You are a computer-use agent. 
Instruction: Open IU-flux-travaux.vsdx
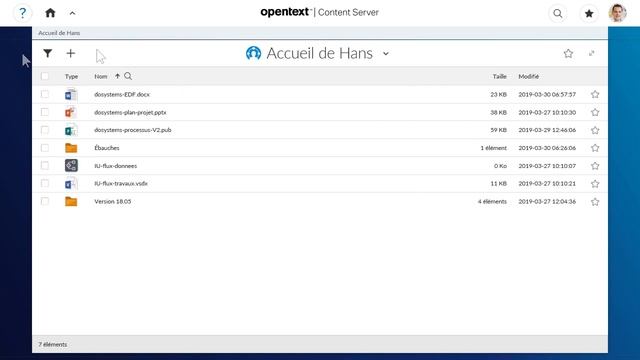pos(121,183)
